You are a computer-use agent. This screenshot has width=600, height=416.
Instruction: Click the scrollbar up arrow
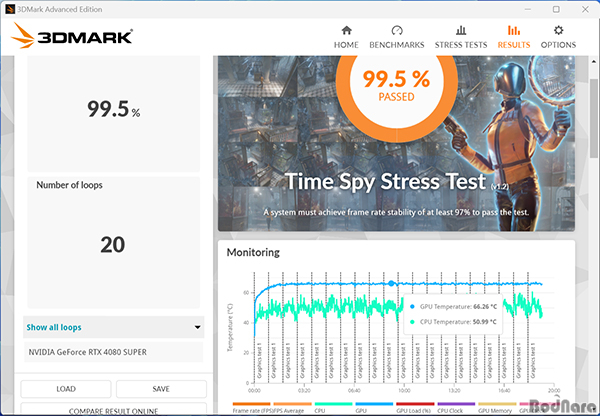point(593,61)
